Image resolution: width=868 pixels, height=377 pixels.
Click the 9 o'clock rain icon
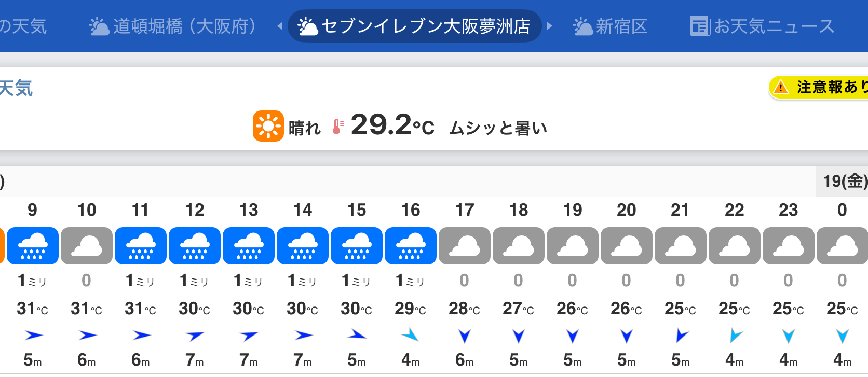point(33,246)
